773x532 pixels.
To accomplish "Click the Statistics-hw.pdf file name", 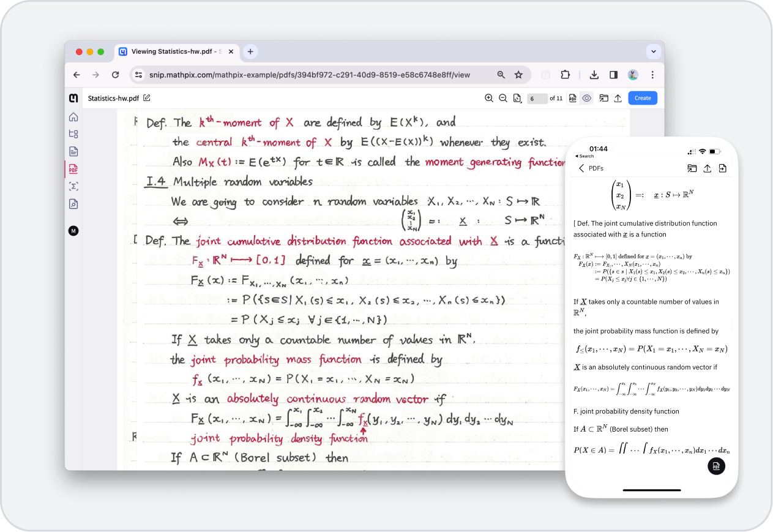I will pos(113,98).
